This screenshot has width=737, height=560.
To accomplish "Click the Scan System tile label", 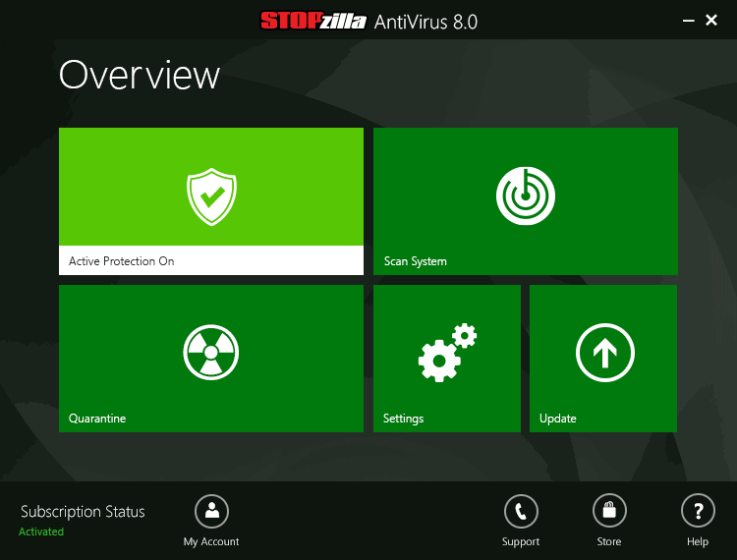I will [x=415, y=261].
